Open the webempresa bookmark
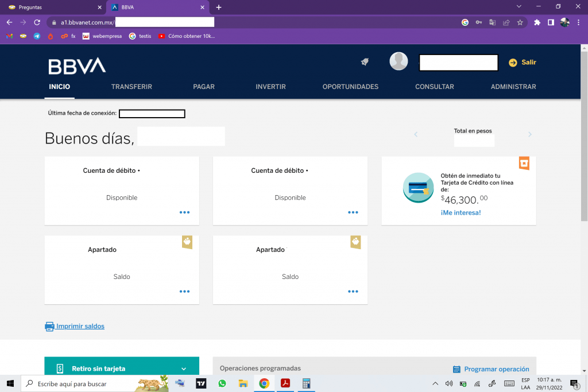The width and height of the screenshot is (588, 392). [x=102, y=36]
